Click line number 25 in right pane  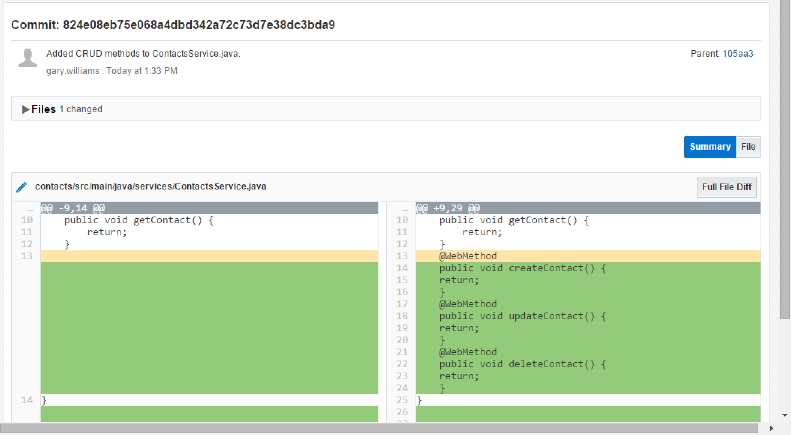[x=402, y=400]
